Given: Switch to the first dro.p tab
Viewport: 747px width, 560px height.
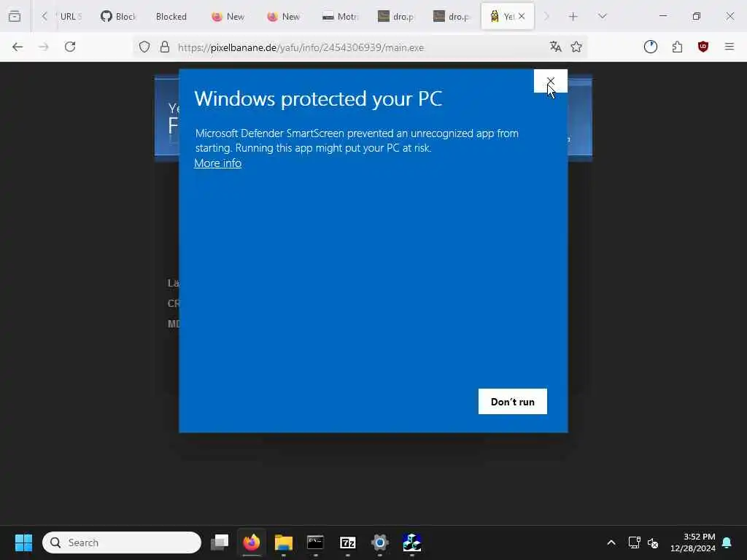Looking at the screenshot, I should tap(395, 16).
